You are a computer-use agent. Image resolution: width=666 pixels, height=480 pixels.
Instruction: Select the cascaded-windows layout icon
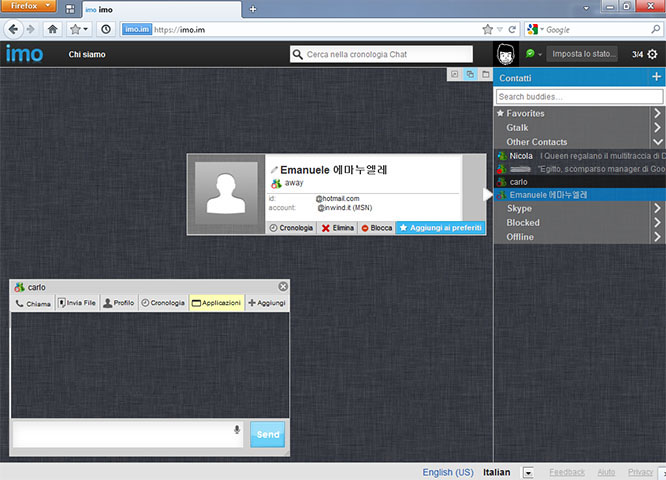tap(470, 74)
